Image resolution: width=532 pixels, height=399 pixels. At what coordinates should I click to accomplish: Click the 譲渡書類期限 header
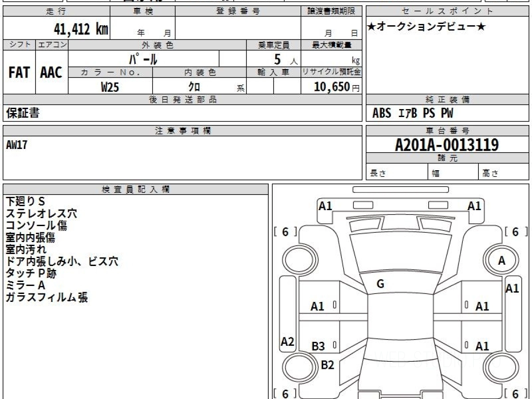(332, 12)
